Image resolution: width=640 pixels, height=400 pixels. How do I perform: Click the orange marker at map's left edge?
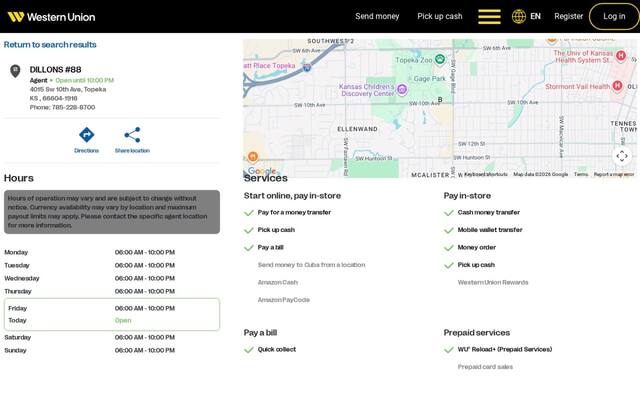tap(253, 156)
